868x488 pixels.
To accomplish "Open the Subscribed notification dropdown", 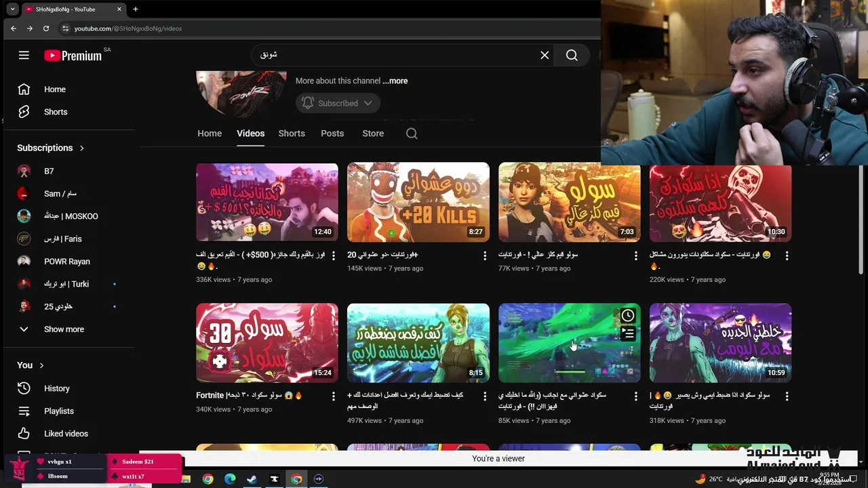I will pos(338,103).
